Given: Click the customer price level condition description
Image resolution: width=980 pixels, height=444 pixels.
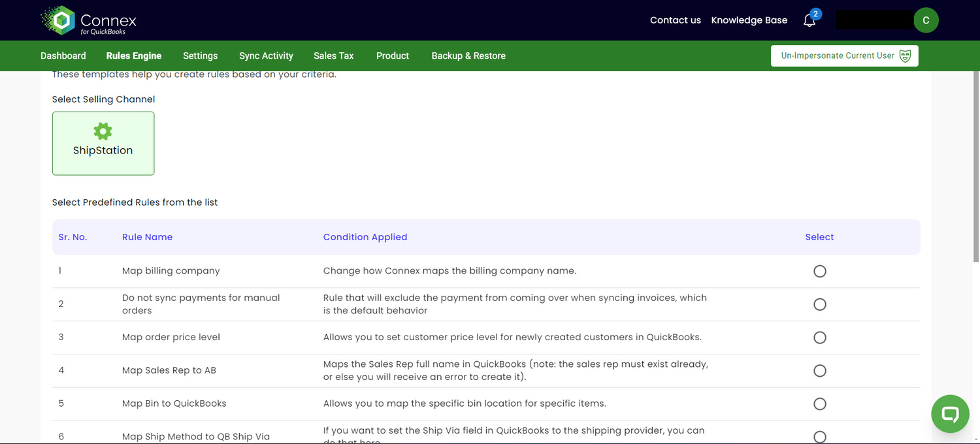Looking at the screenshot, I should (x=512, y=338).
